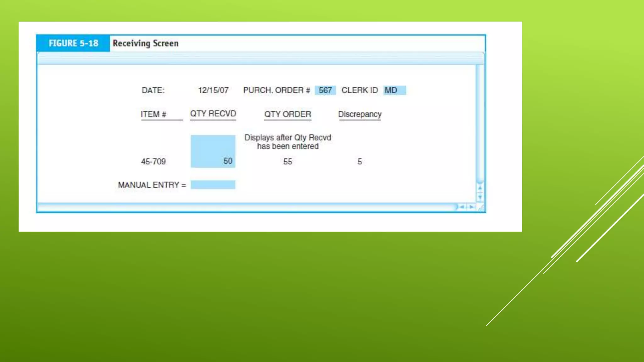This screenshot has height=362, width=644.
Task: Click the QTY RECVD column header
Action: pyautogui.click(x=213, y=114)
